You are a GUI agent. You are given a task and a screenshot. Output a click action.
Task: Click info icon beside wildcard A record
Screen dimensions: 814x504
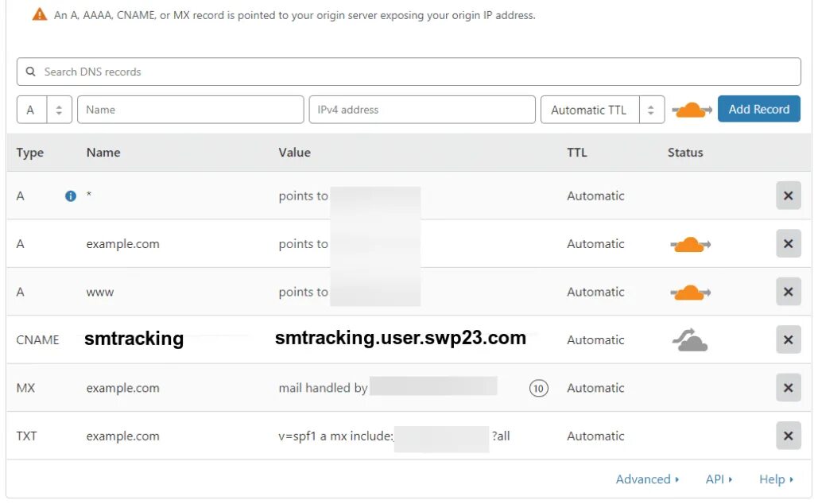tap(71, 196)
